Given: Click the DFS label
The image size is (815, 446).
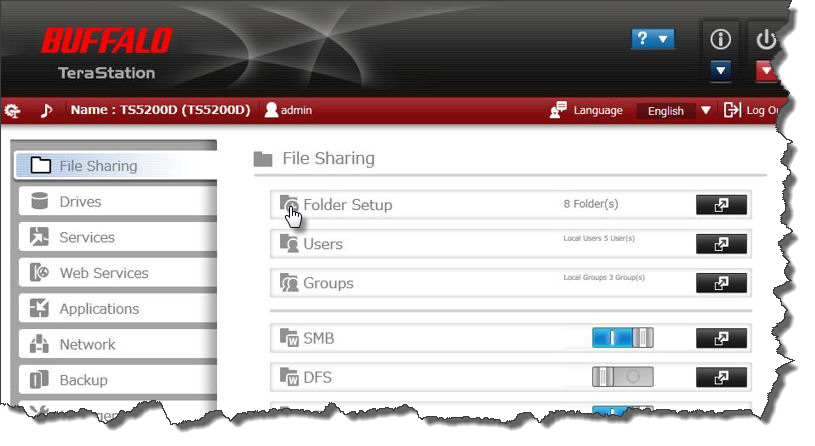Looking at the screenshot, I should pos(317,377).
